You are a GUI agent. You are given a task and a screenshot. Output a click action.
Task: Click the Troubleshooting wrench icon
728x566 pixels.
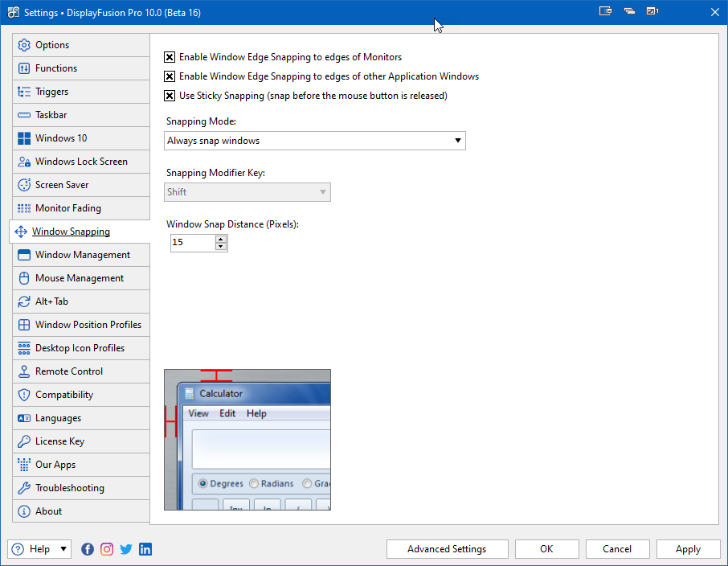tap(24, 488)
